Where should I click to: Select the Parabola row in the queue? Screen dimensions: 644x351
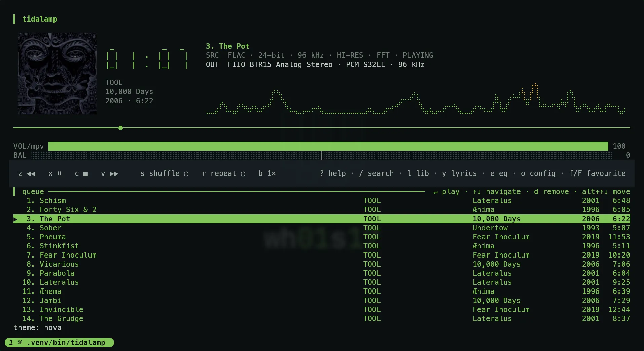(322, 273)
